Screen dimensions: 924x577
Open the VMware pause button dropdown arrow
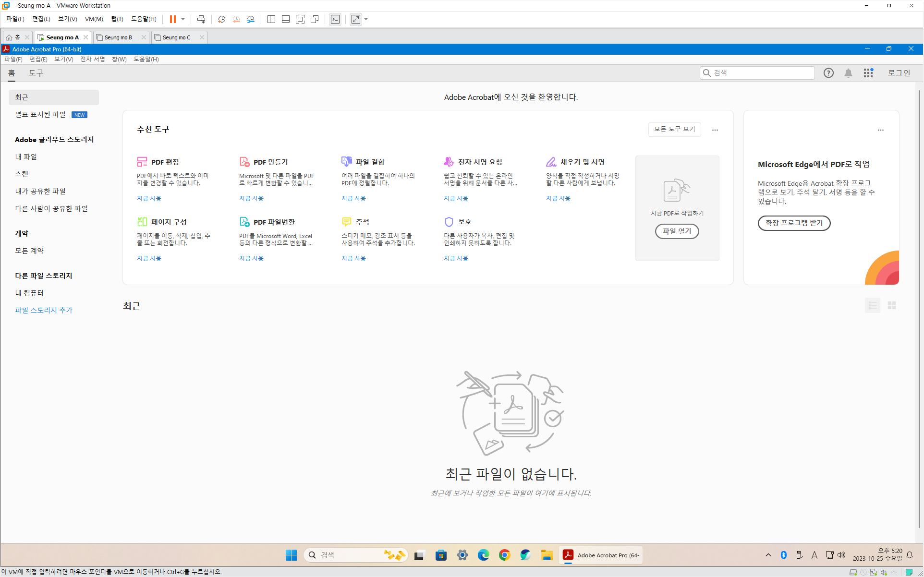tap(183, 19)
